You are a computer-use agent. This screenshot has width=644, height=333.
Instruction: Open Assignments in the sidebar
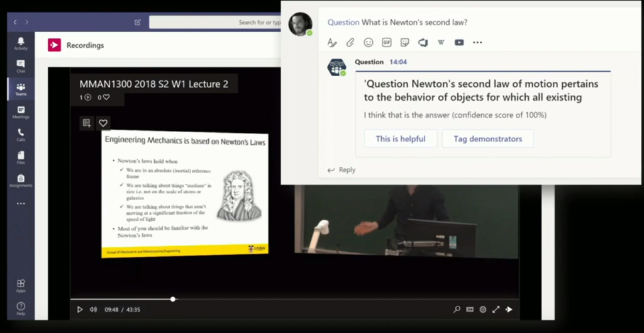pyautogui.click(x=21, y=181)
